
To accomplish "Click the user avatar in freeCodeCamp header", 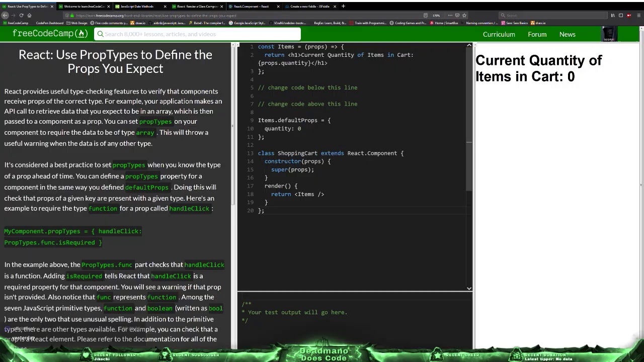I will click(x=609, y=34).
